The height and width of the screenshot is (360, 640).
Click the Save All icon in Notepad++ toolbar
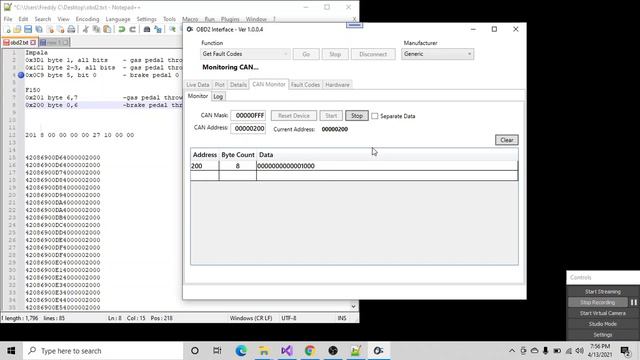[39, 29]
